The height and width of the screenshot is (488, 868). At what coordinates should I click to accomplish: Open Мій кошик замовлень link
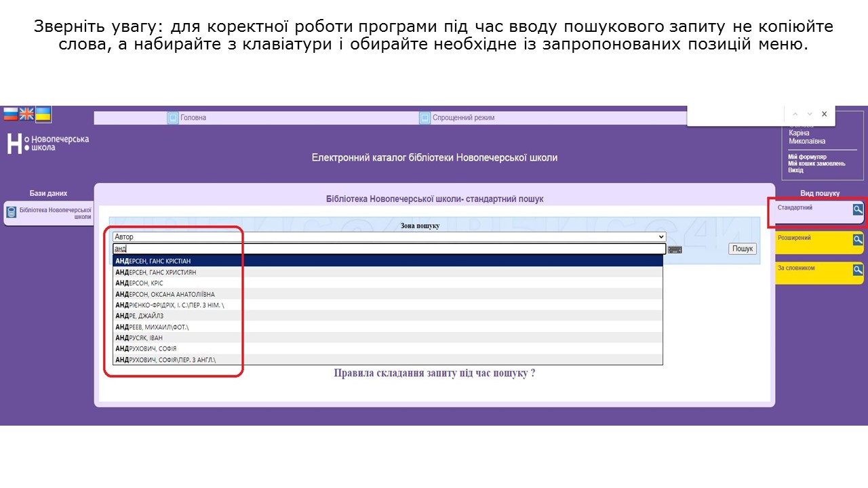816,163
